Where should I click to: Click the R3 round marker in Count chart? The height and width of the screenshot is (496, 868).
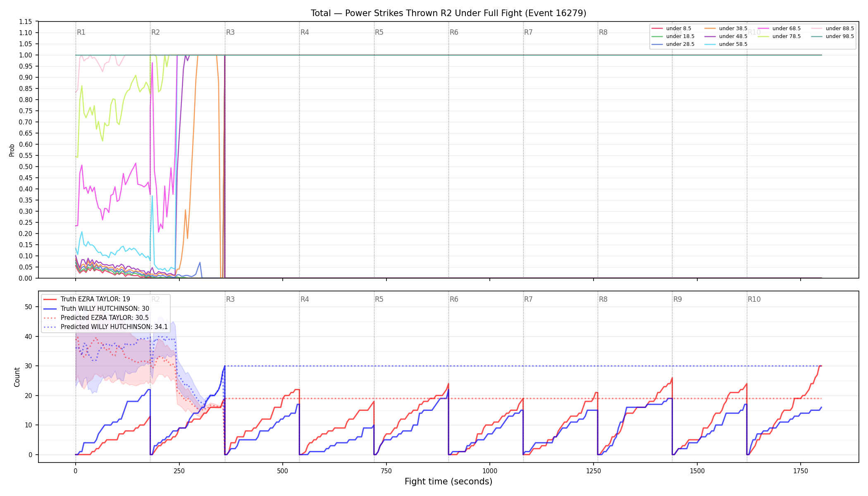pyautogui.click(x=230, y=299)
